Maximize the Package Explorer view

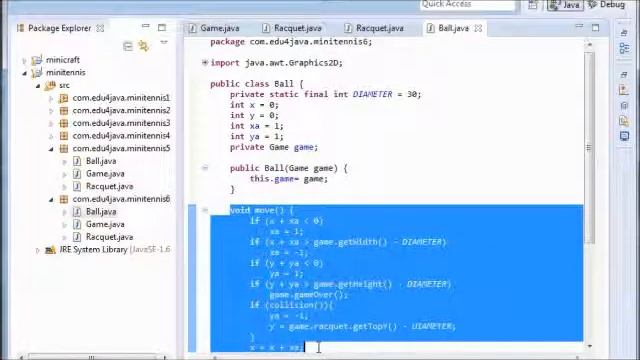[x=162, y=28]
